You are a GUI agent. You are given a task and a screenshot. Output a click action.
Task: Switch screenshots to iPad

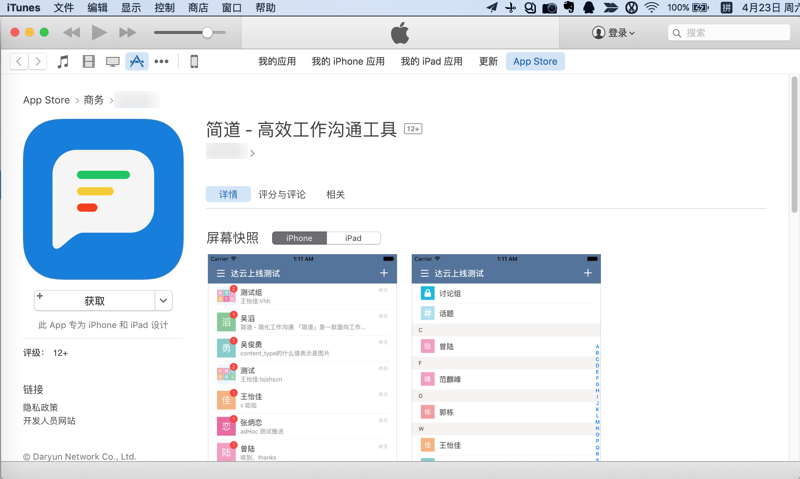pyautogui.click(x=353, y=238)
